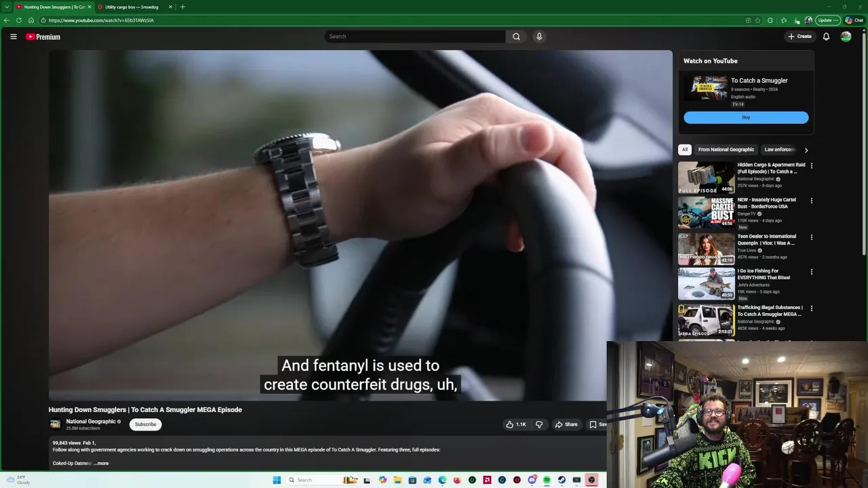Click the Create button
This screenshot has width=868, height=488.
[800, 37]
